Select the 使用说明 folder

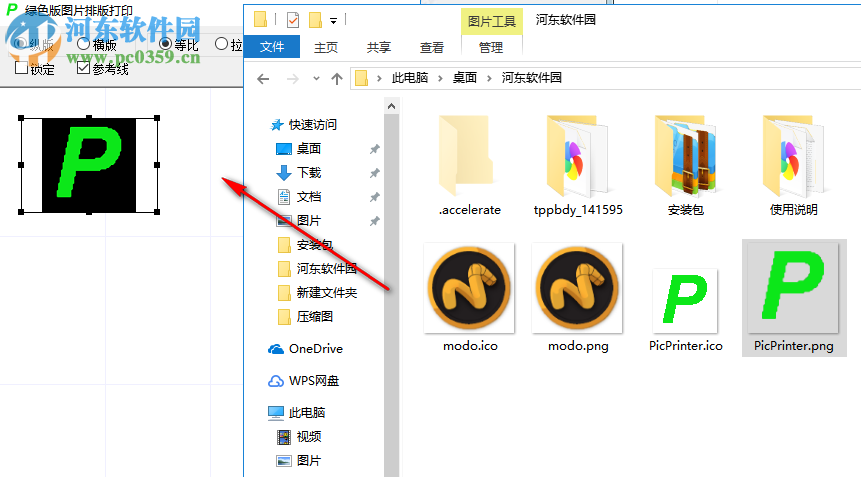click(x=793, y=165)
